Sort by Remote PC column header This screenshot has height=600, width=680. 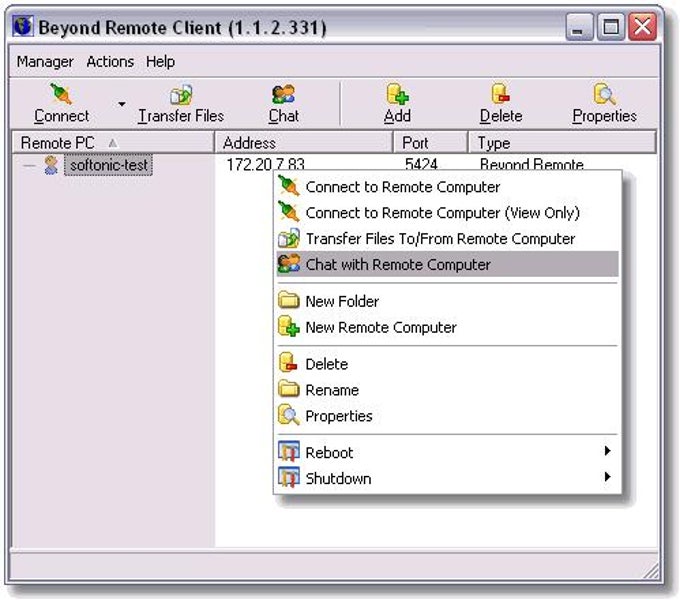pos(113,143)
